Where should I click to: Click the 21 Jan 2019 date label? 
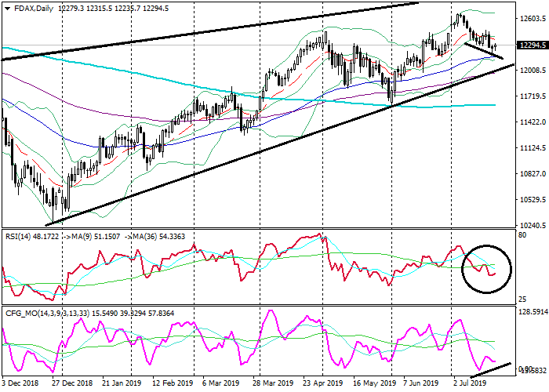click(x=123, y=385)
